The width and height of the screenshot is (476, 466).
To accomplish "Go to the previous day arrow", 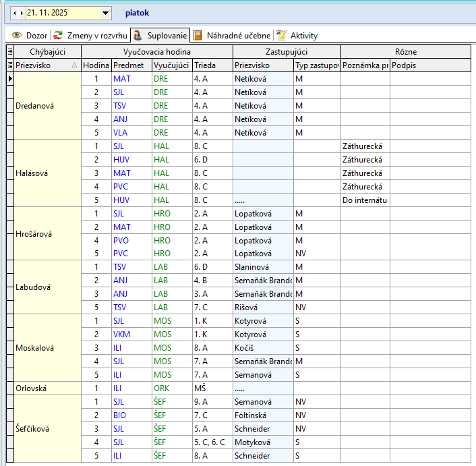I will coord(15,13).
